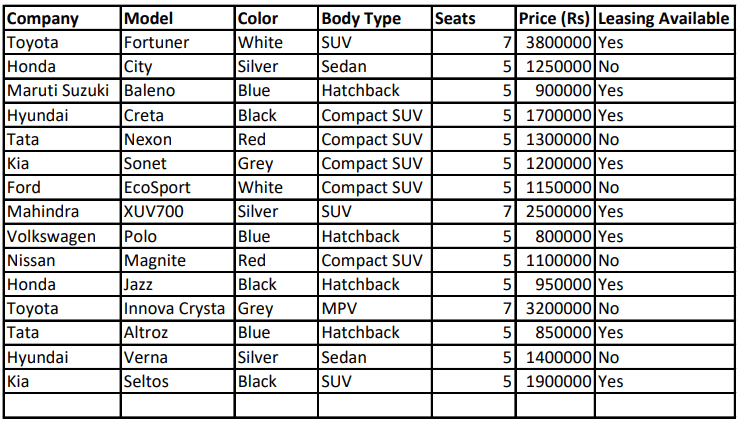Click the Color column header
This screenshot has height=422, width=739.
(258, 19)
